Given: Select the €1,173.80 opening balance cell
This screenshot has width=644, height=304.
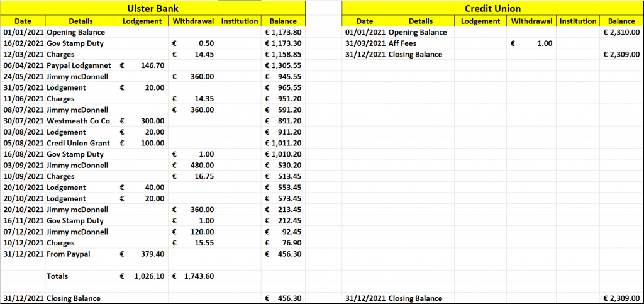Looking at the screenshot, I should (x=283, y=32).
